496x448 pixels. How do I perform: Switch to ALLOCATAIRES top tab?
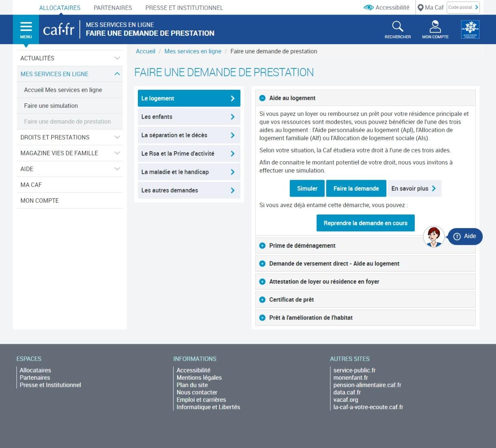click(60, 8)
